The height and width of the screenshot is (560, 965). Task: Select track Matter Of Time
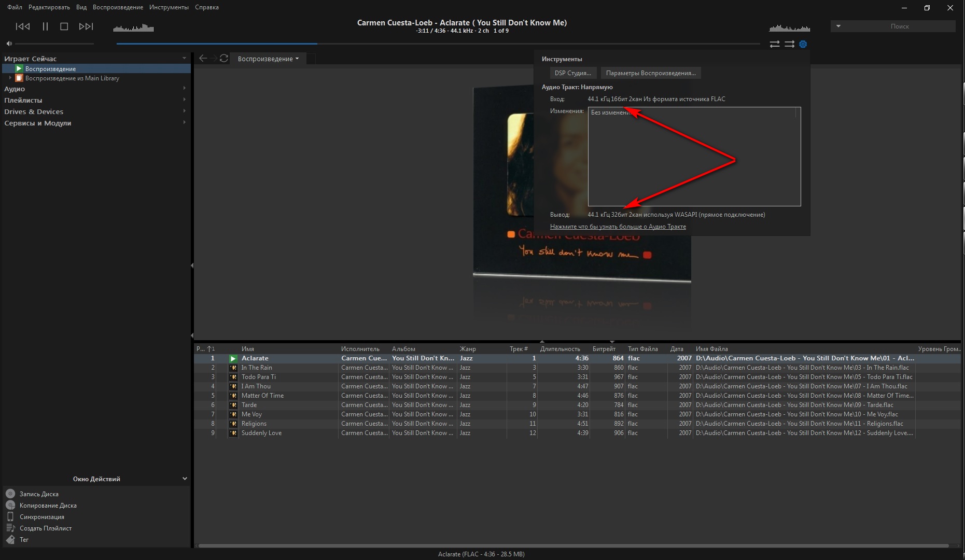pyautogui.click(x=578, y=396)
